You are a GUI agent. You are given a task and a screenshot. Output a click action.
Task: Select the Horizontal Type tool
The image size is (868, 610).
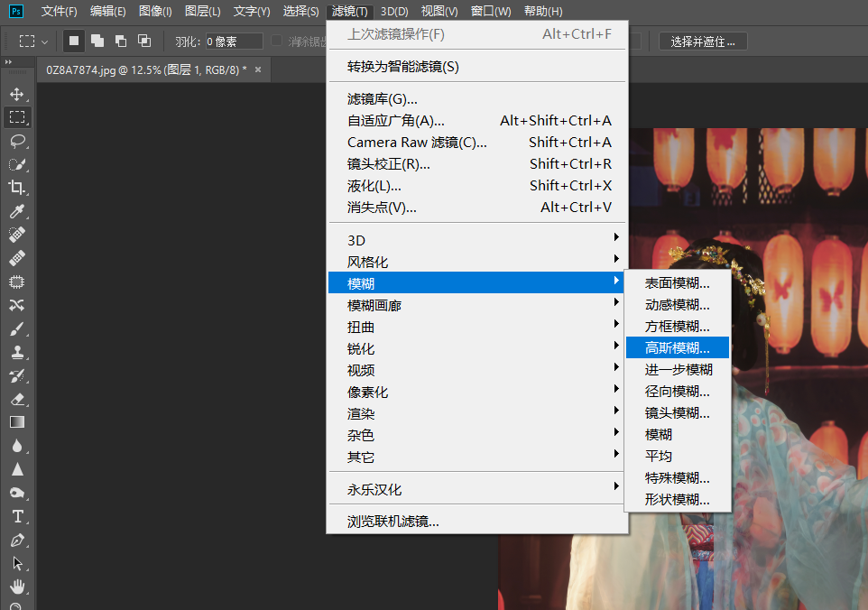click(17, 516)
